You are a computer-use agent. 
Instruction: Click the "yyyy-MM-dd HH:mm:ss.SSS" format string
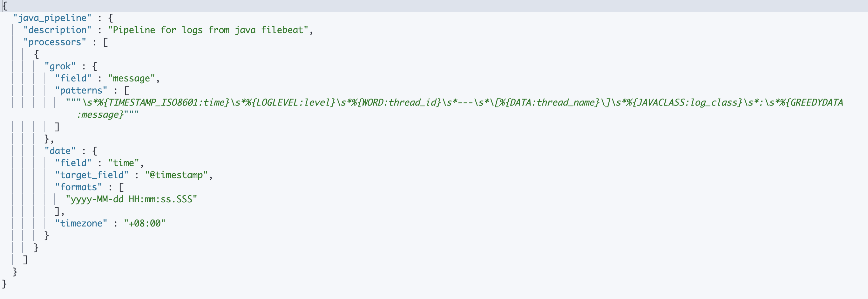coord(132,199)
